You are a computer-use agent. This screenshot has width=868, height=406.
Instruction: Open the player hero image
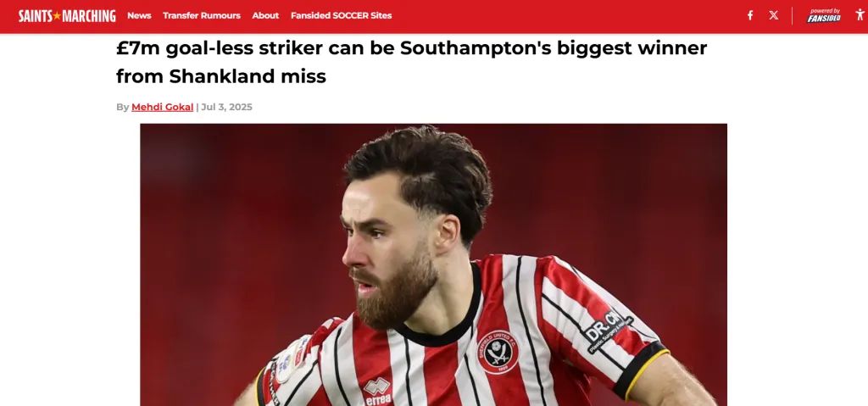tap(433, 264)
